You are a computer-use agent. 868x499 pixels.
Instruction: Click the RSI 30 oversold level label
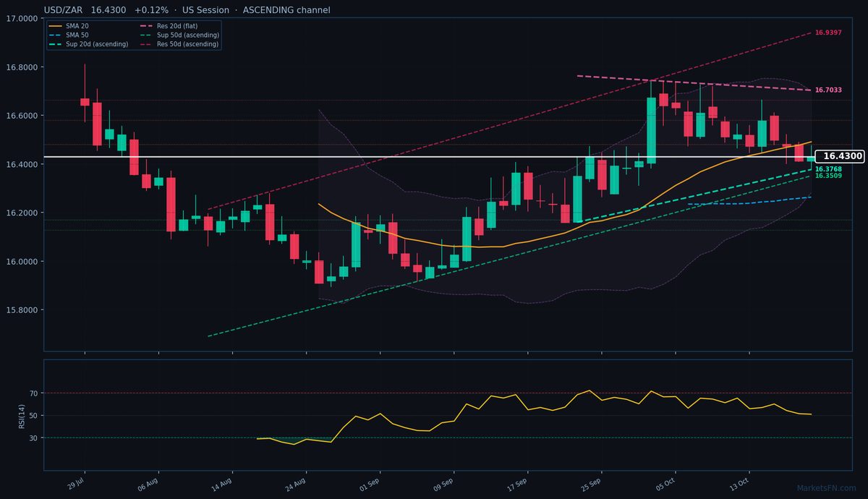click(x=34, y=438)
